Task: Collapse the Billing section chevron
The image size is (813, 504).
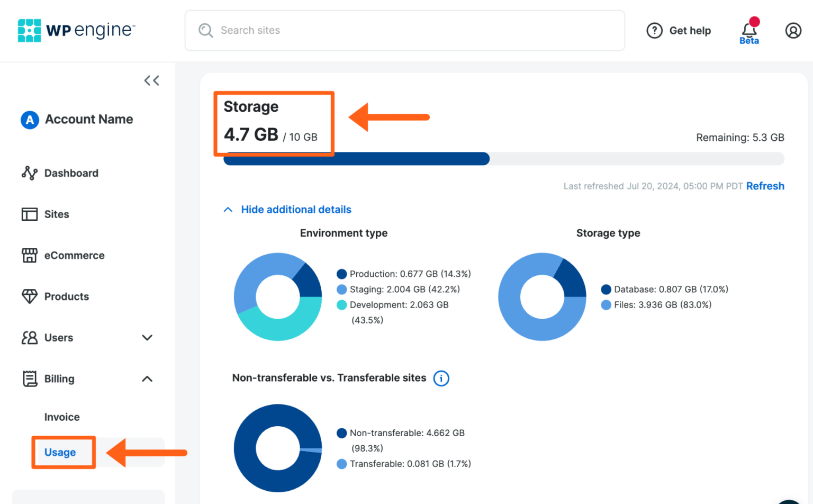Action: 147,379
